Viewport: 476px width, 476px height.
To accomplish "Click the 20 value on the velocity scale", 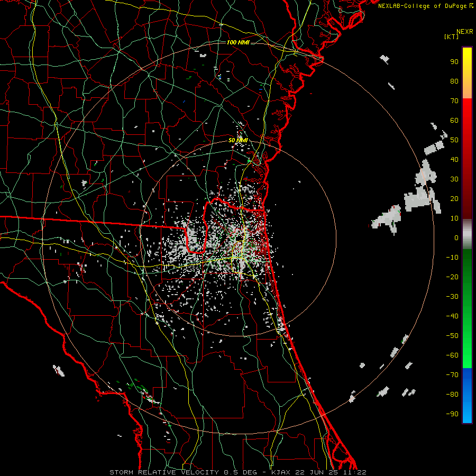I will click(x=454, y=198).
